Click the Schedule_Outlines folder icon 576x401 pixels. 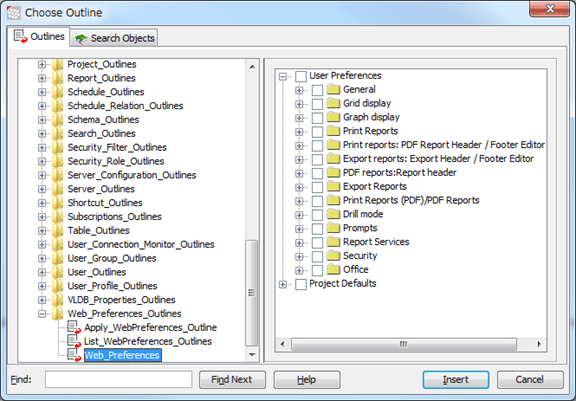(58, 92)
